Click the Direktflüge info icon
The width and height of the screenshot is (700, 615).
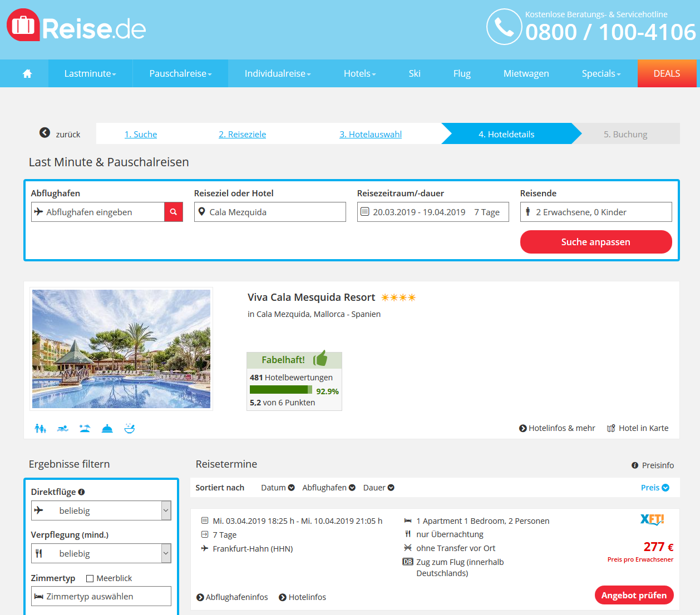click(81, 492)
